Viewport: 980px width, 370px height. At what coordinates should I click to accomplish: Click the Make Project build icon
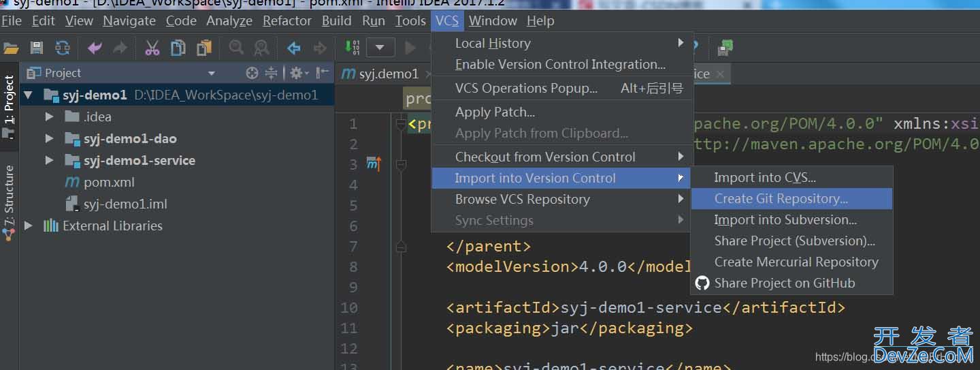(x=352, y=48)
